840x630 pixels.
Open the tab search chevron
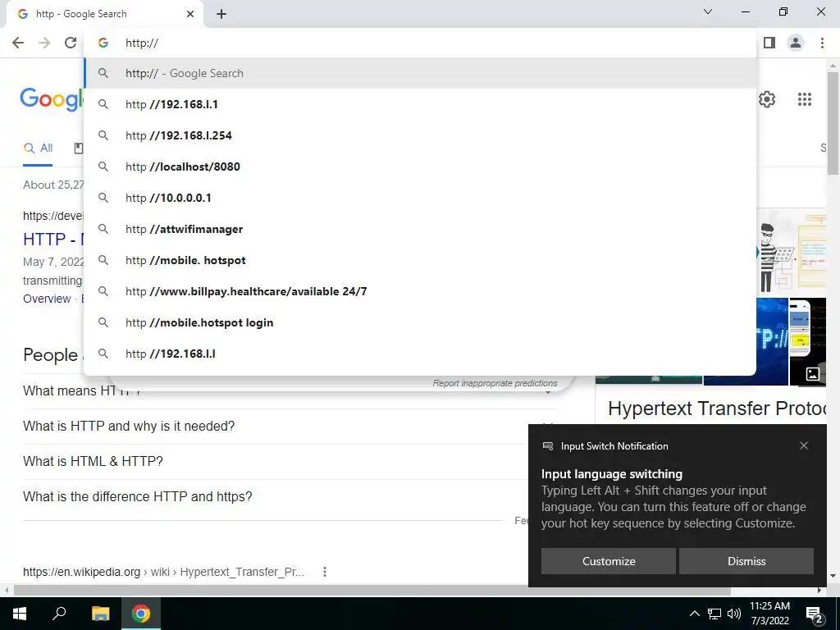pos(708,11)
